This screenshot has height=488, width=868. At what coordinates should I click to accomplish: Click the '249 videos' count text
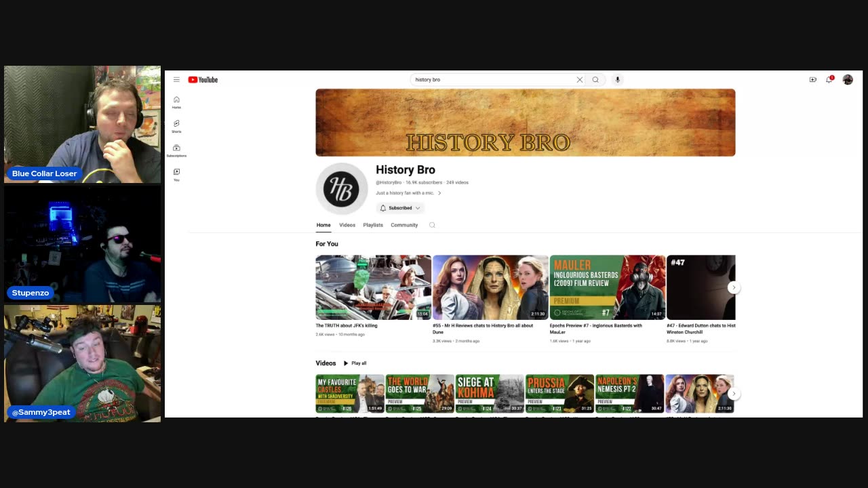(x=458, y=182)
